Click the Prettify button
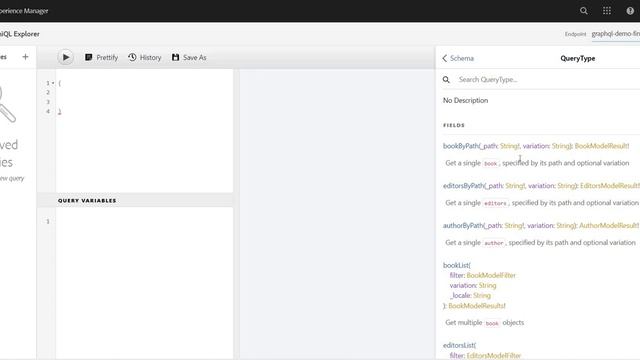 coord(101,58)
